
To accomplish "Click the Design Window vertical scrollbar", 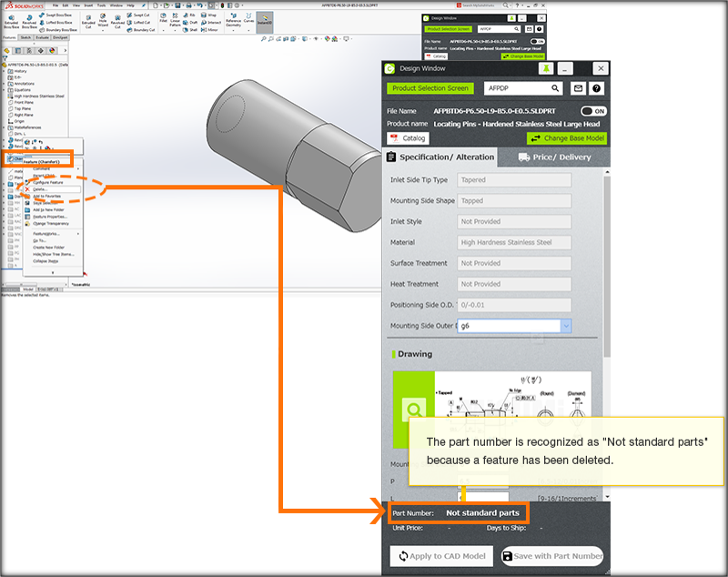I will click(x=607, y=273).
